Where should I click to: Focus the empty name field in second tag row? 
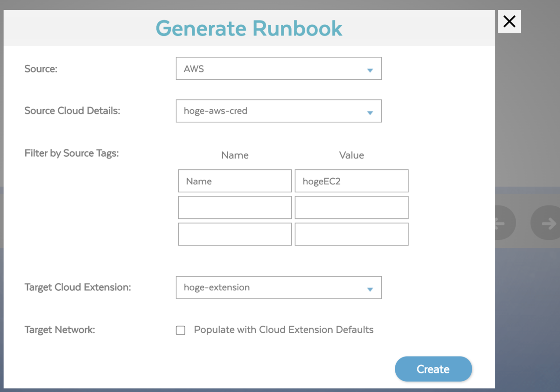pos(235,208)
